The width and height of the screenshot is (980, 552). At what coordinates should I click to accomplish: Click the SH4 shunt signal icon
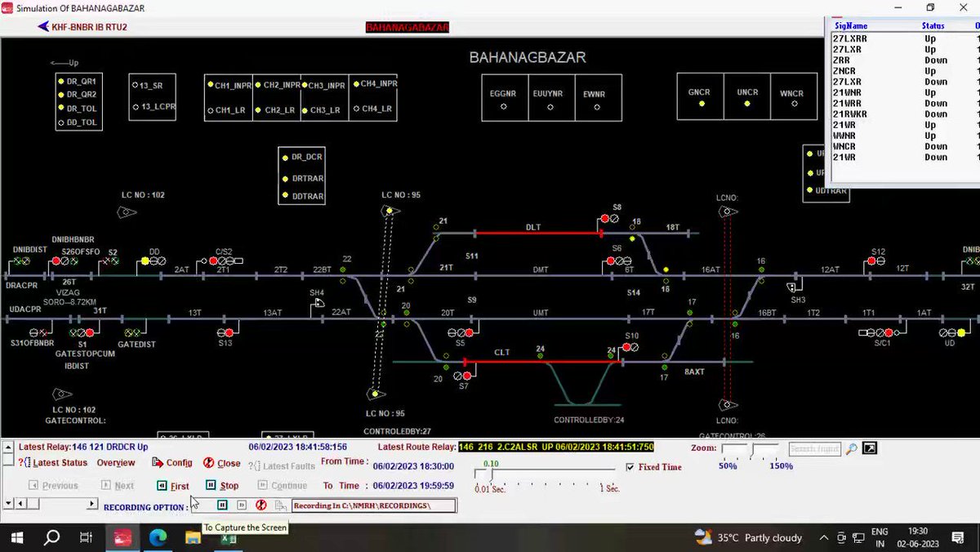click(318, 304)
